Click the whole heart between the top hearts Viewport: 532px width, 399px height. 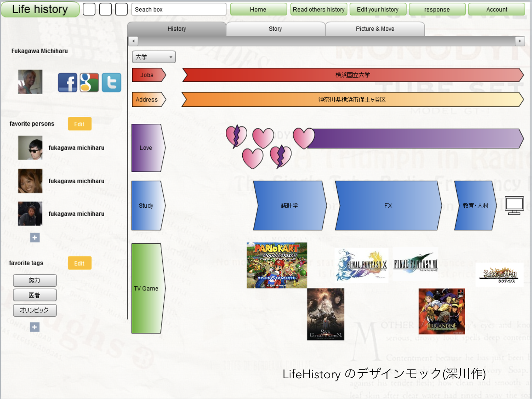click(x=263, y=138)
